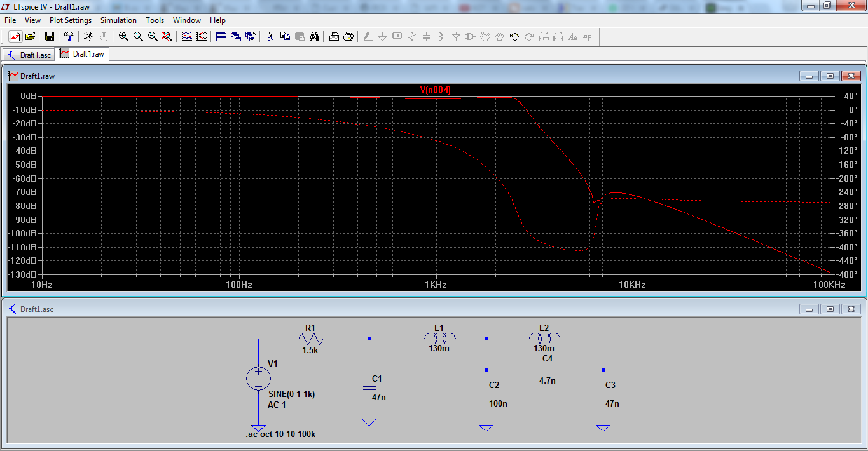Click the .ac oct 10 10 100k directive
This screenshot has width=868, height=451.
280,434
